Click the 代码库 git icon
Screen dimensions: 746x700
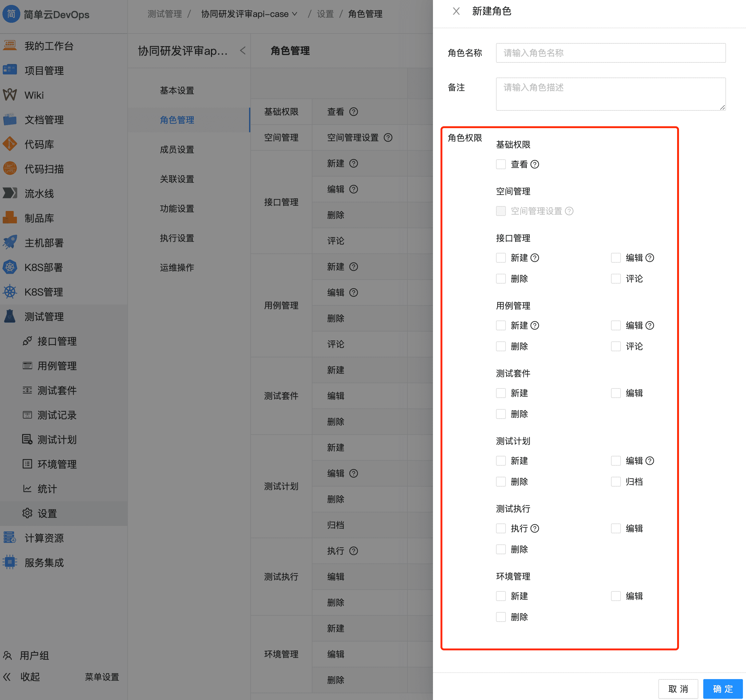click(10, 144)
